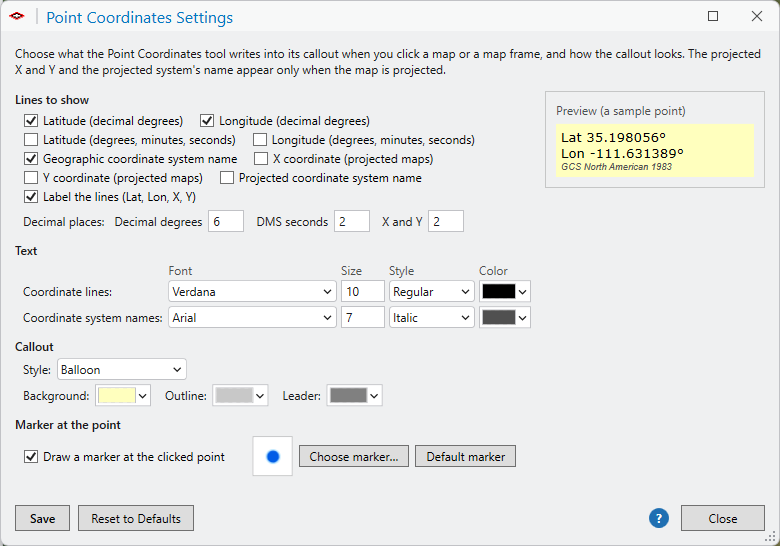780x546 pixels.
Task: Click the Save button
Action: (42, 519)
